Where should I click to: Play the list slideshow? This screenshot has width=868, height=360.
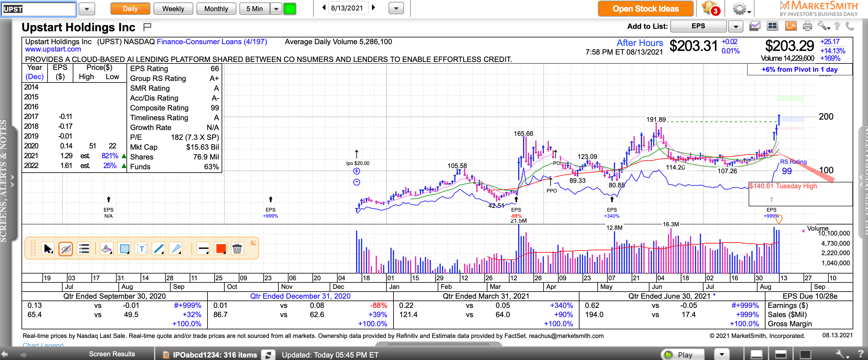point(682,354)
